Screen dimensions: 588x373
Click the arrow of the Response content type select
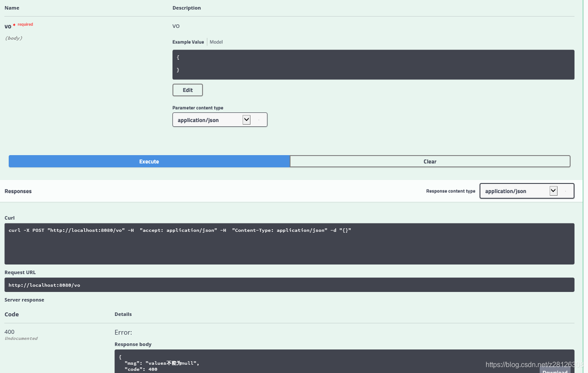(x=554, y=191)
